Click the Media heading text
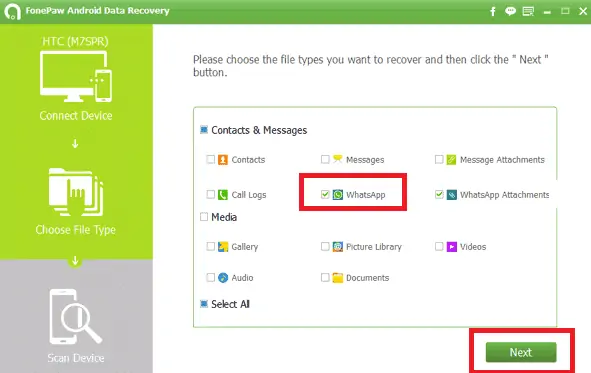This screenshot has height=373, width=591. 224,217
